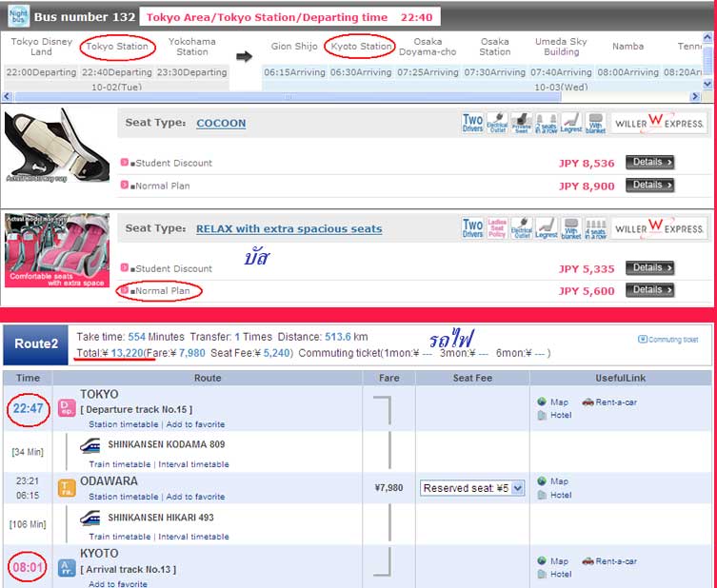This screenshot has width=717, height=588.
Task: Open Station timetable link under TOKYO
Action: (124, 424)
